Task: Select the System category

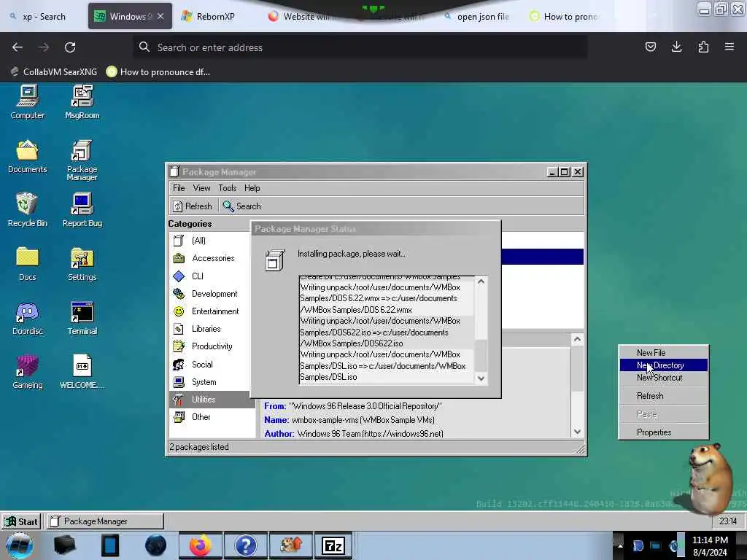Action: (209, 382)
